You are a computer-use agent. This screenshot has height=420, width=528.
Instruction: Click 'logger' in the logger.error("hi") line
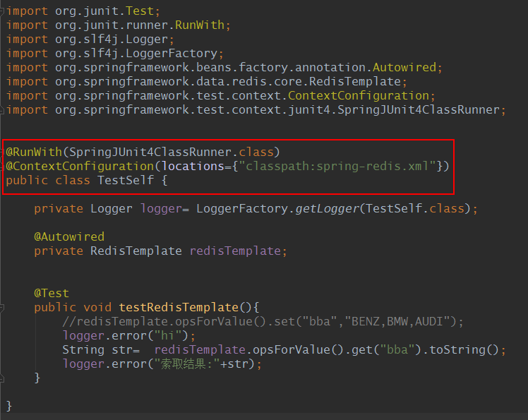pos(83,335)
